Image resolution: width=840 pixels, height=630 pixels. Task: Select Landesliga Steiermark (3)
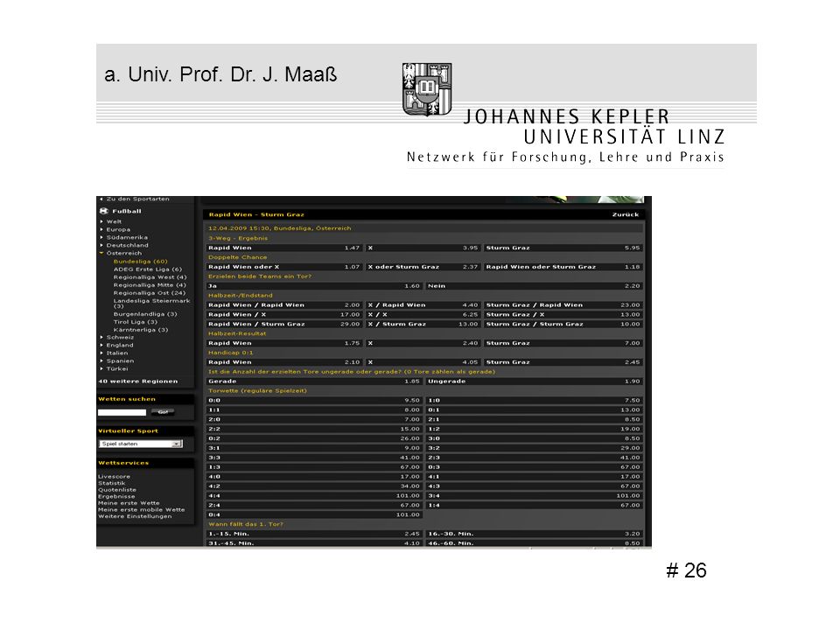tap(151, 304)
